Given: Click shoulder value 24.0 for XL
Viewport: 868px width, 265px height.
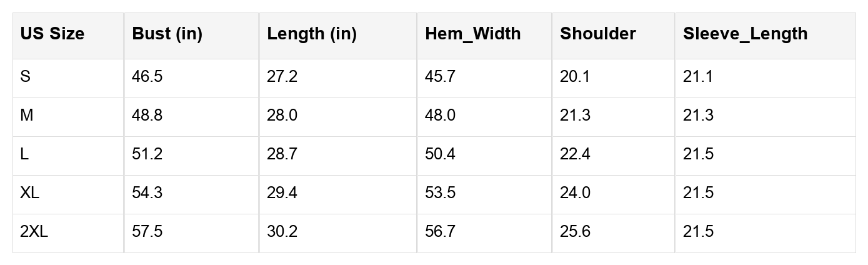Looking at the screenshot, I should click(x=575, y=193).
